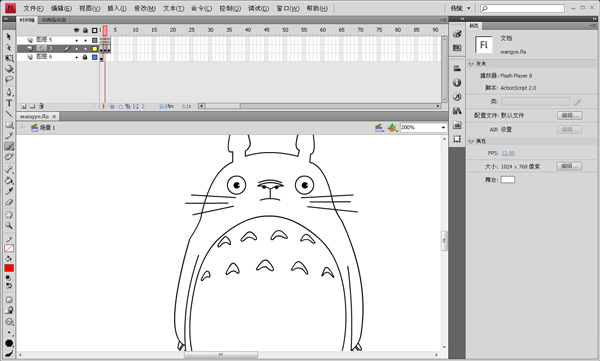Image resolution: width=600 pixels, height=361 pixels.
Task: Select the Pen tool
Action: point(9,92)
